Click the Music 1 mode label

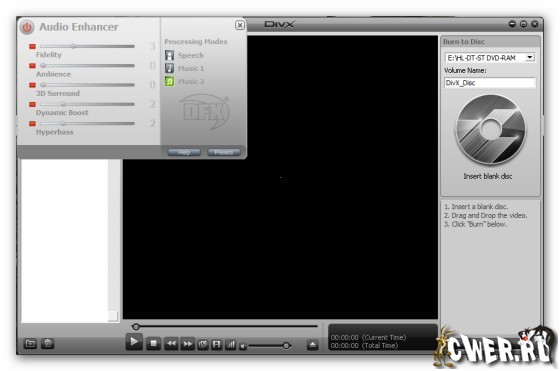pyautogui.click(x=191, y=68)
